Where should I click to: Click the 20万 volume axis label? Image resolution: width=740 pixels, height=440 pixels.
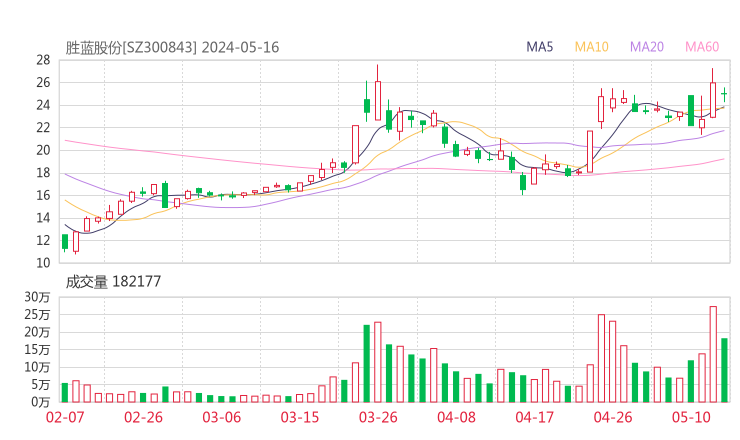click(x=37, y=332)
